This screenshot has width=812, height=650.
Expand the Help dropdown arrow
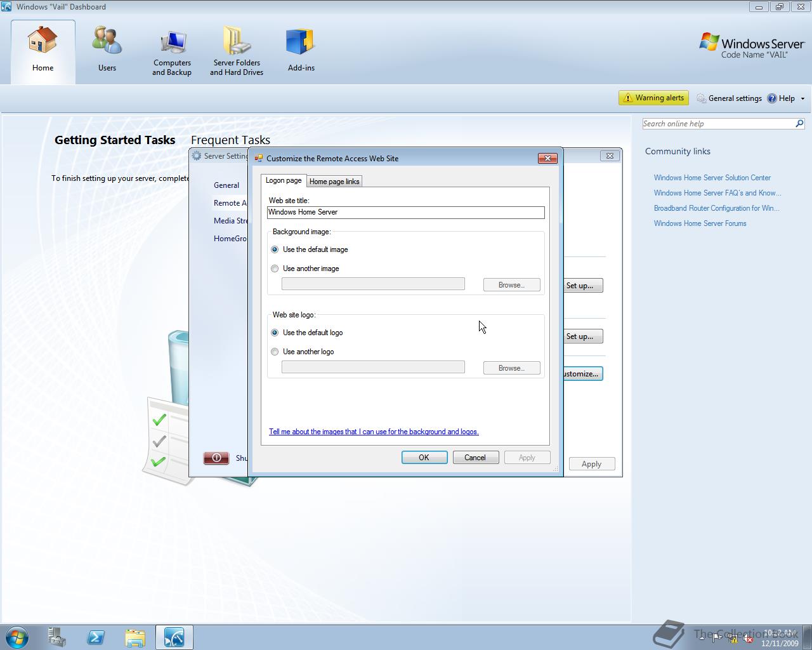coord(802,98)
